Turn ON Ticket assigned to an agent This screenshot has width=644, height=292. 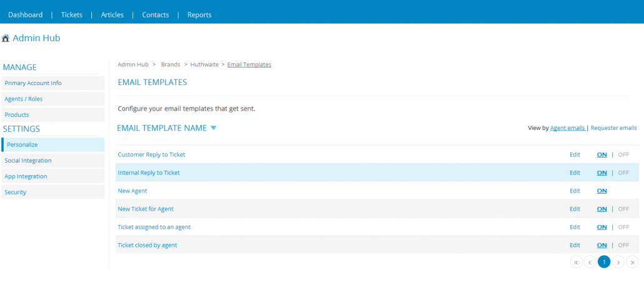[601, 227]
